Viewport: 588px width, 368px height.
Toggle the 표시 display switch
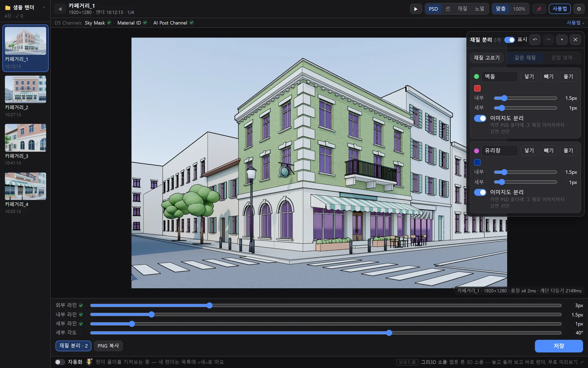[509, 40]
